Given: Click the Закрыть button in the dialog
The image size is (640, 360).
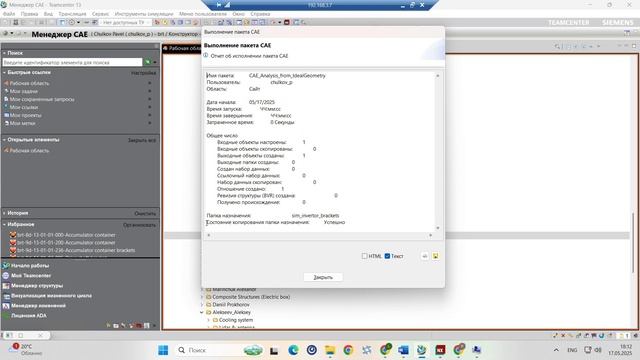Looking at the screenshot, I should (323, 277).
